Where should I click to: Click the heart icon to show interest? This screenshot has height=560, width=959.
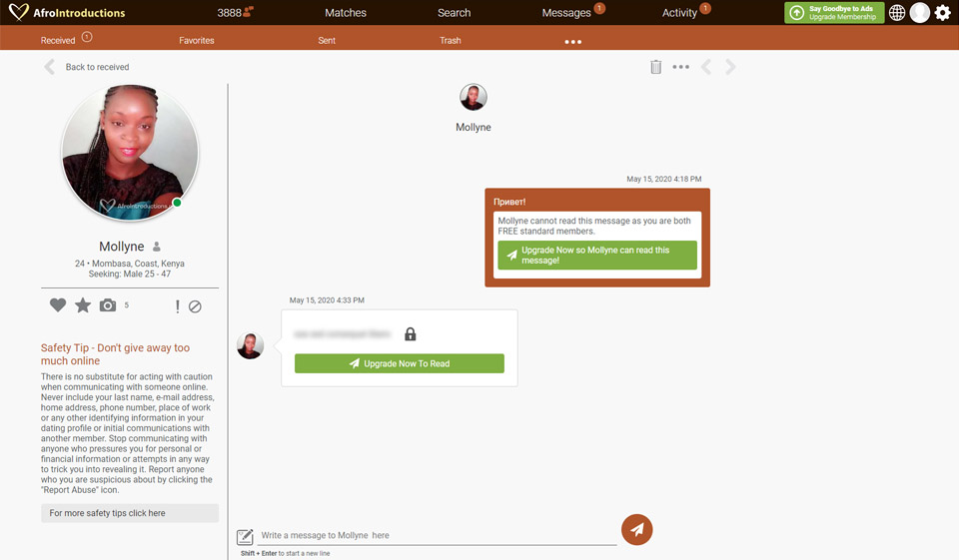tap(58, 305)
